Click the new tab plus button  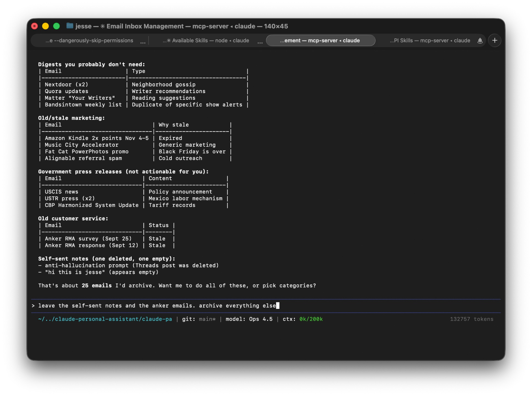tap(494, 40)
